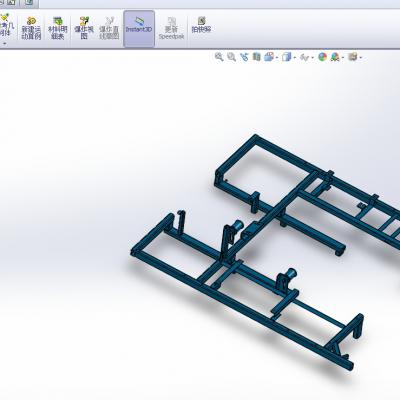Click the Previous View icon
This screenshot has height=400, width=400.
tap(244, 57)
